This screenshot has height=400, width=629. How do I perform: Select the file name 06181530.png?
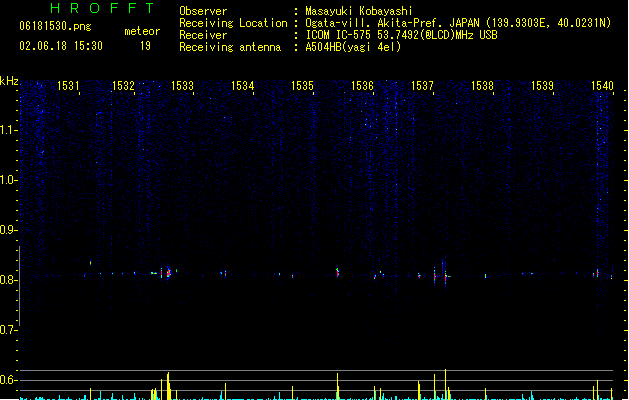pos(55,26)
